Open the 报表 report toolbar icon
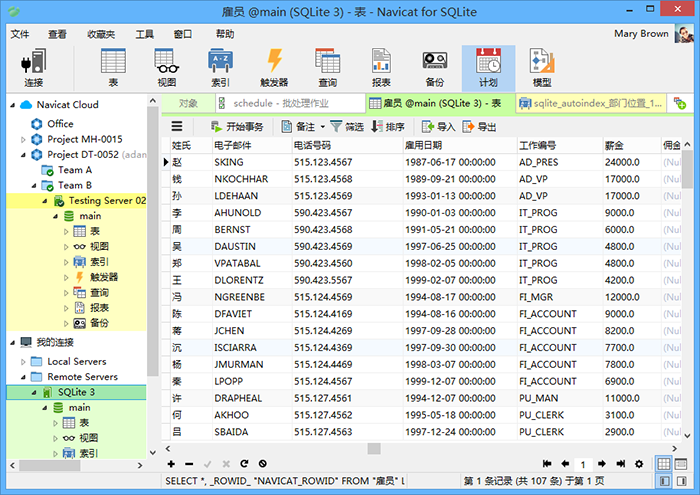This screenshot has width=700, height=495. [381, 68]
